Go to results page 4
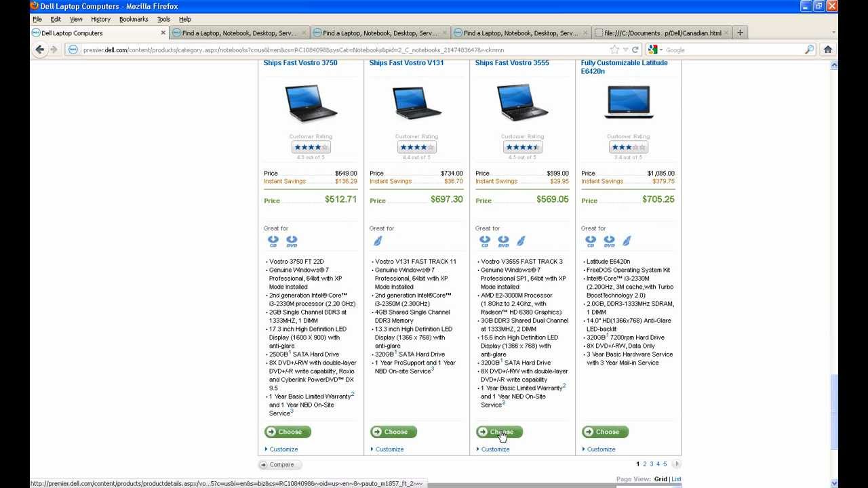868x488 pixels. click(x=658, y=464)
